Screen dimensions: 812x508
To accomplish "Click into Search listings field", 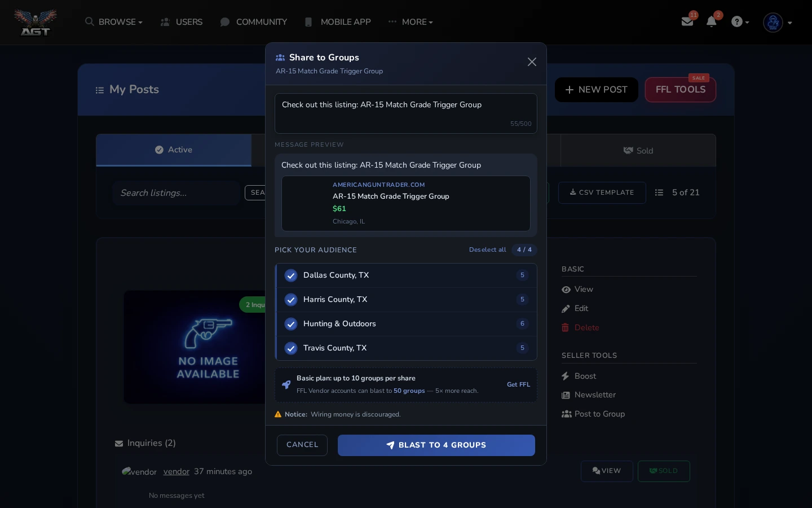I will pyautogui.click(x=176, y=193).
